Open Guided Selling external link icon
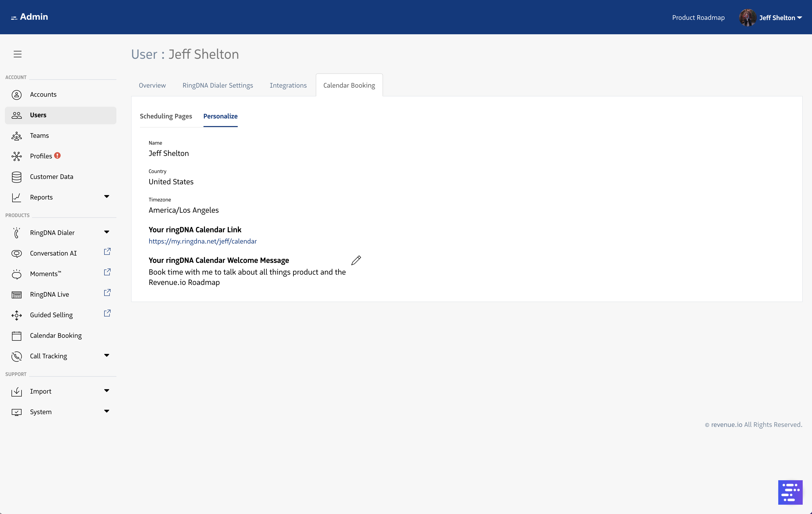 tap(107, 313)
